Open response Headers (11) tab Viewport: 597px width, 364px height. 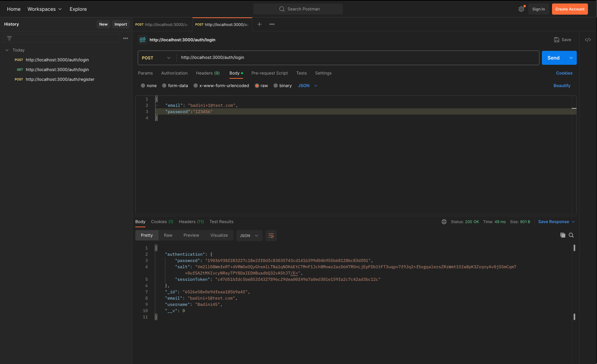[191, 222]
